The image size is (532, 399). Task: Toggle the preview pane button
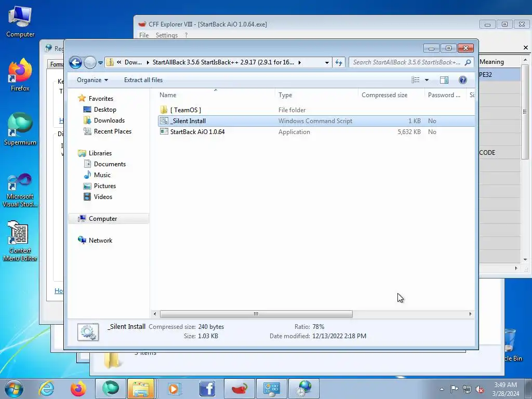click(444, 80)
